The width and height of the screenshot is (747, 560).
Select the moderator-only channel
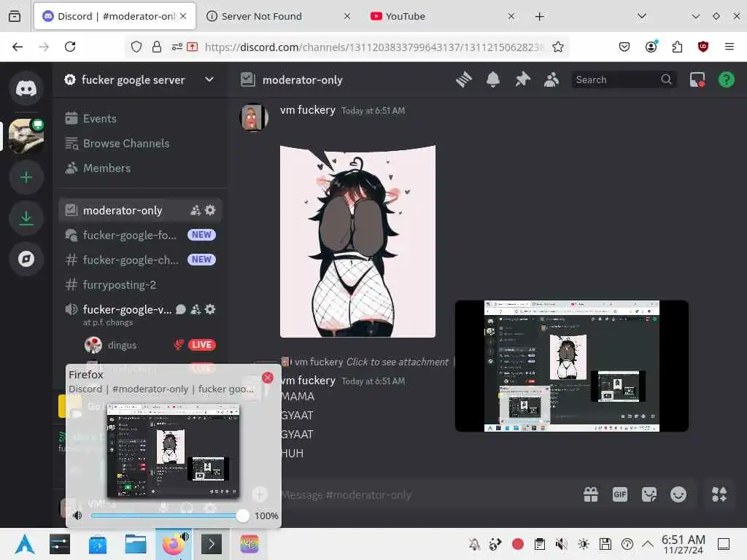[141, 211]
